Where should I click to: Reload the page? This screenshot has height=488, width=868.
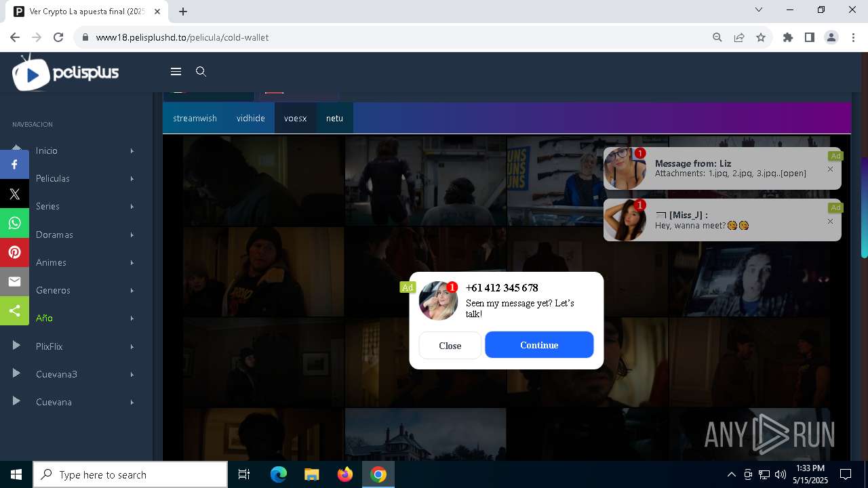click(58, 37)
